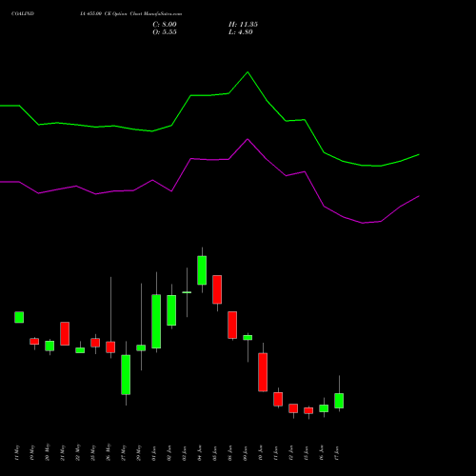Click the high value H: 11.35
This screenshot has height=476, width=476.
point(243,24)
